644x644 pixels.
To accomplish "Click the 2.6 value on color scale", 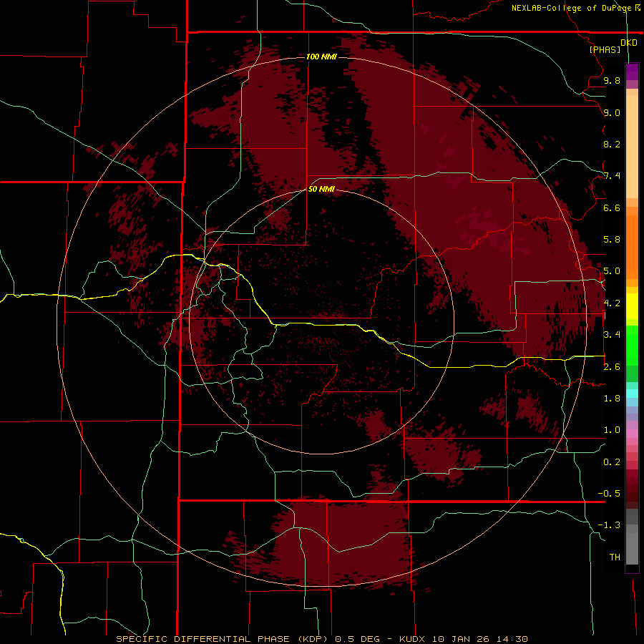I will [612, 367].
